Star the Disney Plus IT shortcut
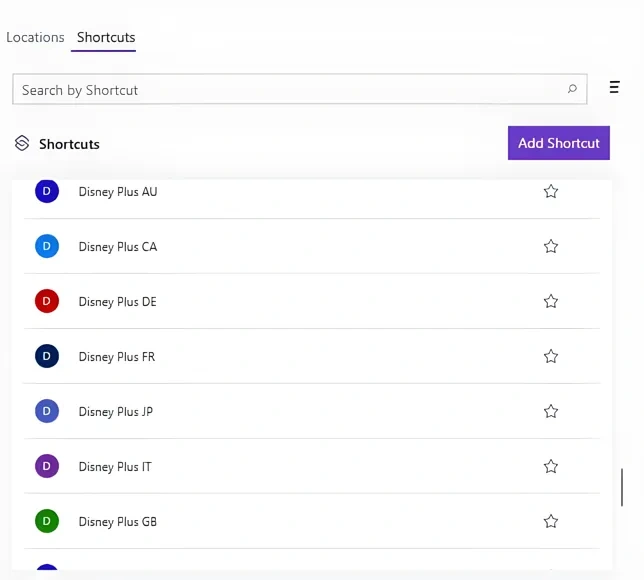644x580 pixels. tap(551, 467)
